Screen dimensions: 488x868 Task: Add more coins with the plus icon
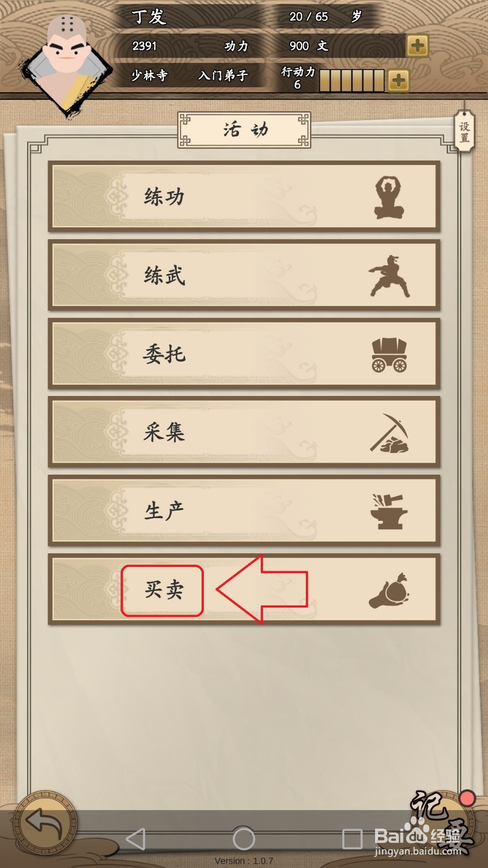point(417,46)
